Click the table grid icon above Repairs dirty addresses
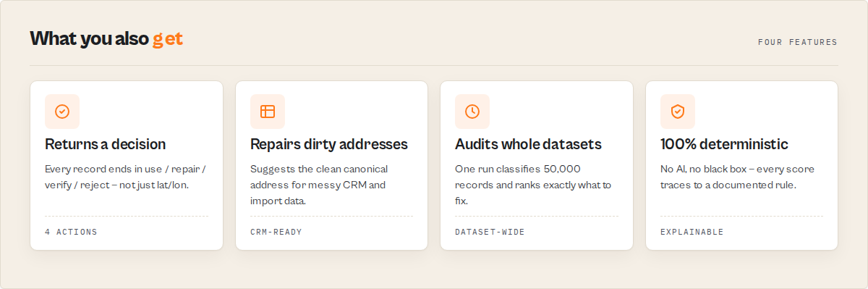This screenshot has width=868, height=289. pyautogui.click(x=268, y=112)
